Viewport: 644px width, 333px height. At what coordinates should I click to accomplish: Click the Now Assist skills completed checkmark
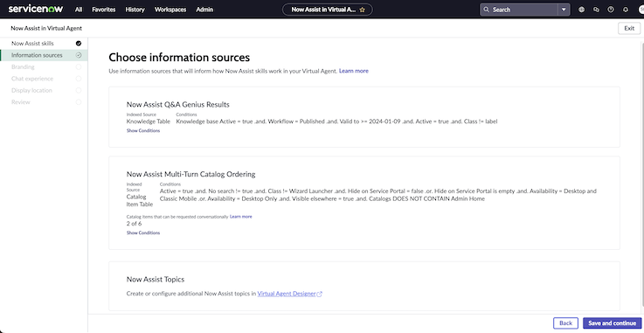(x=79, y=43)
